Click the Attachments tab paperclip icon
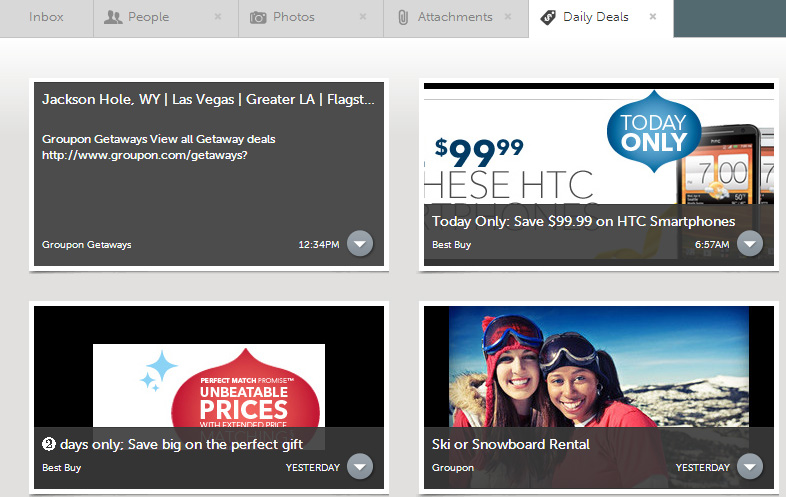The width and height of the screenshot is (786, 497). click(403, 17)
